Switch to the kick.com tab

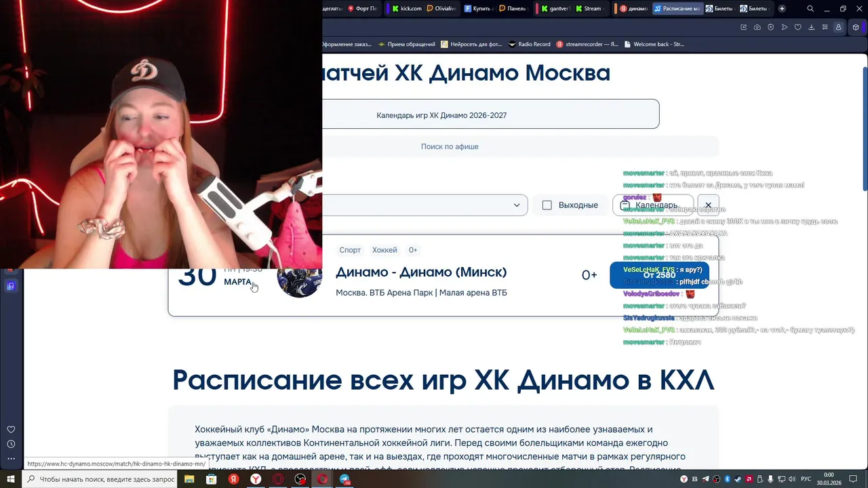pyautogui.click(x=406, y=9)
